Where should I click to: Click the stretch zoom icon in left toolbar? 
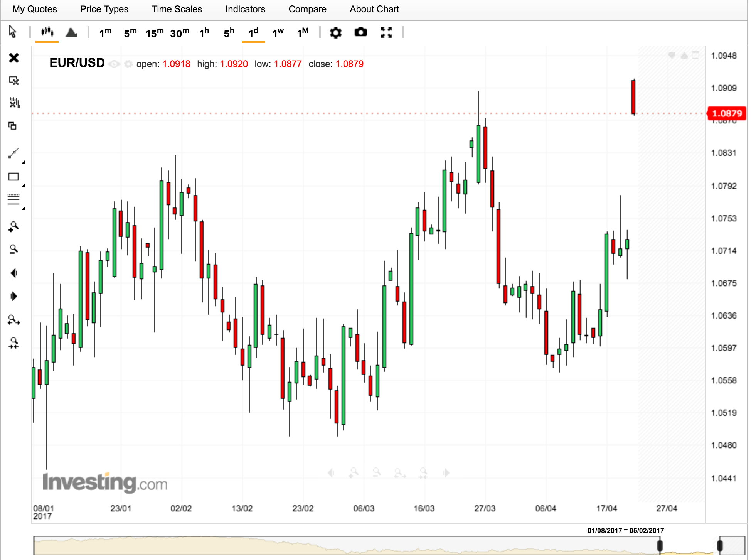click(x=14, y=320)
